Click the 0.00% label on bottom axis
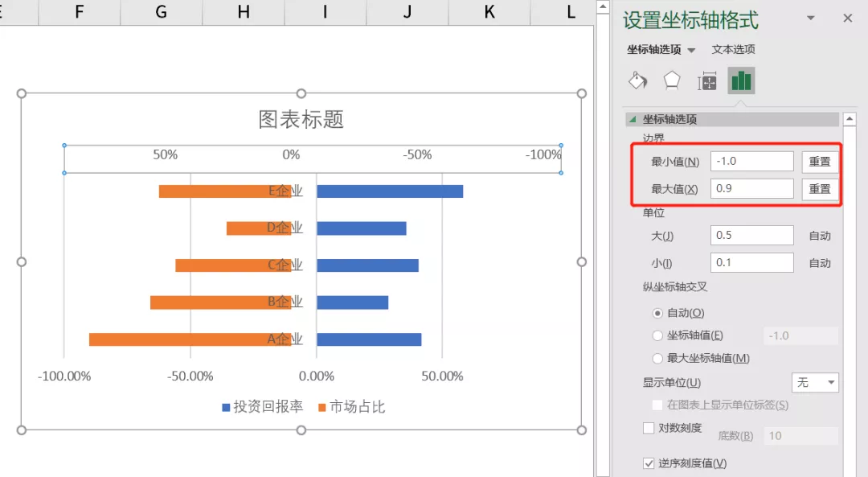 316,376
